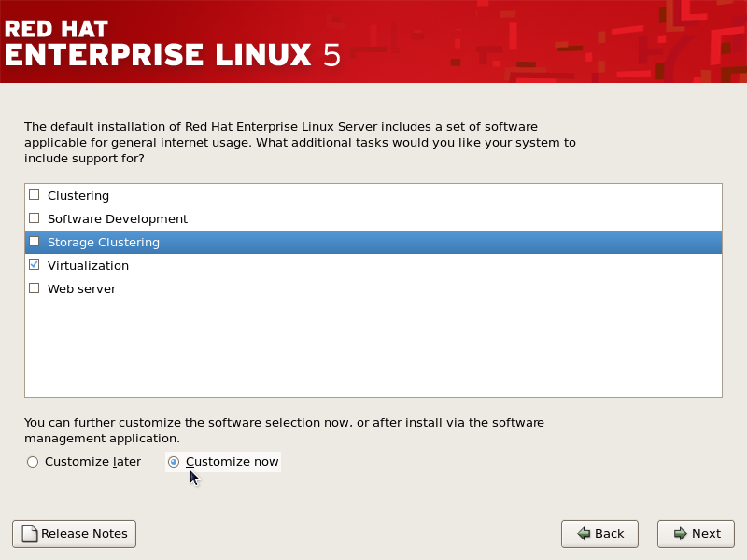Viewport: 747px width, 560px height.
Task: Check the Storage Clustering box
Action: (34, 242)
